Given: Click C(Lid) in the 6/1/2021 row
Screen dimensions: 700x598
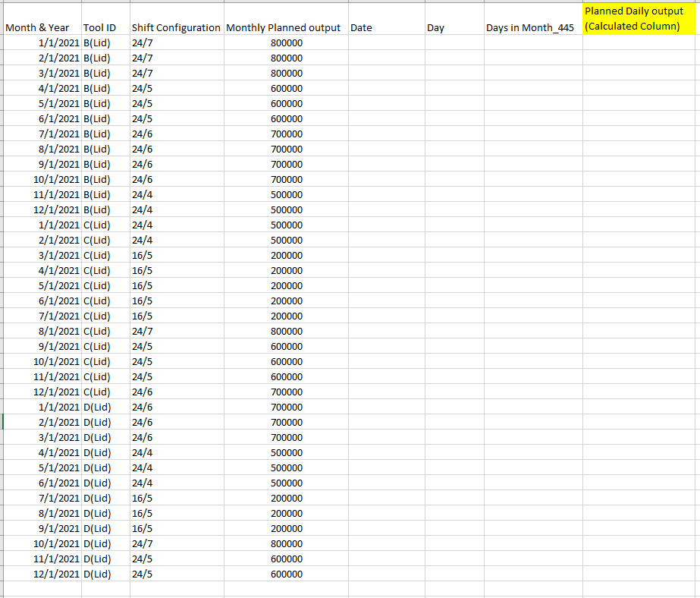Looking at the screenshot, I should click(x=106, y=301).
